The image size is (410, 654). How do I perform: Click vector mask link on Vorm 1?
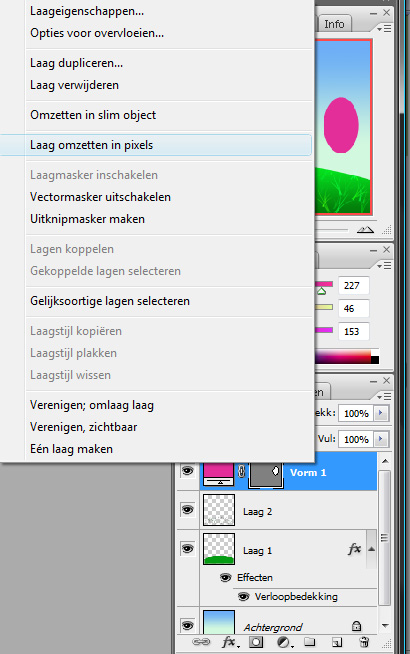(x=241, y=472)
